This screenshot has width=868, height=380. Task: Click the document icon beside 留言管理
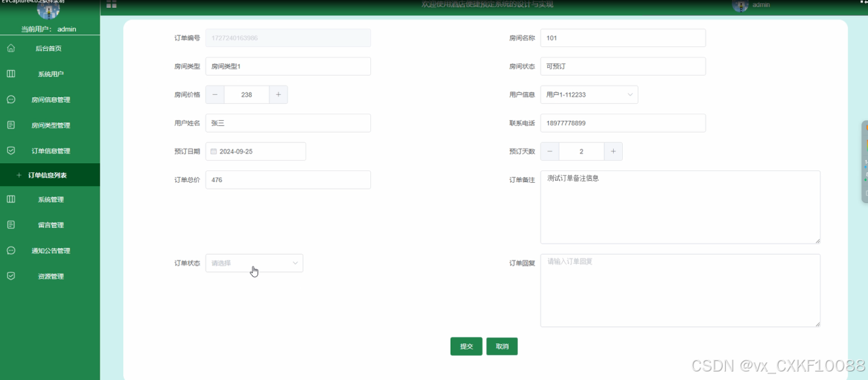10,225
